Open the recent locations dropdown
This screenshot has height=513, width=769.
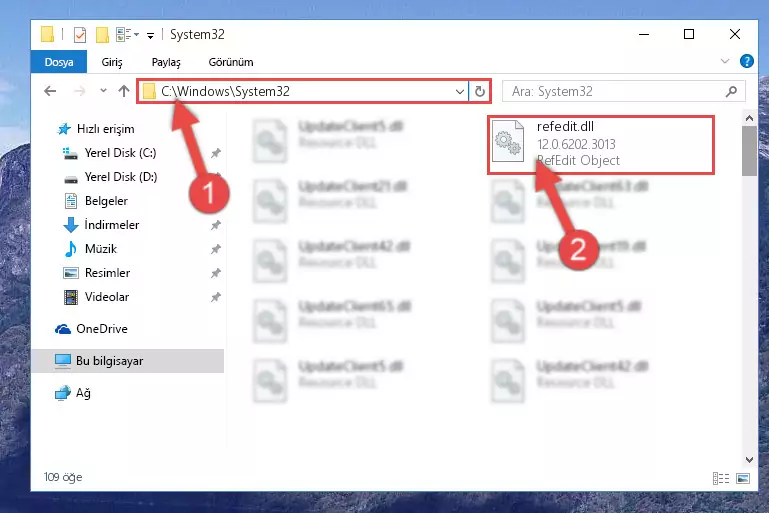(103, 91)
